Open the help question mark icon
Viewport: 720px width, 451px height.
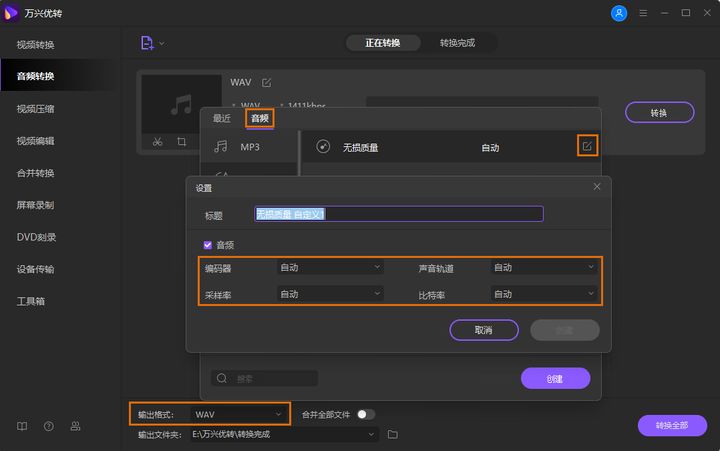pos(49,426)
